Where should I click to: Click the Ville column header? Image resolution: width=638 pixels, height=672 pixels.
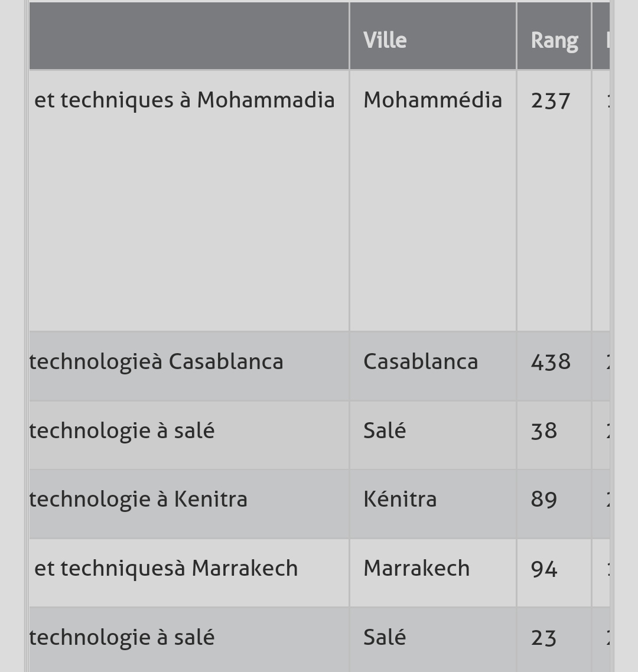(385, 40)
